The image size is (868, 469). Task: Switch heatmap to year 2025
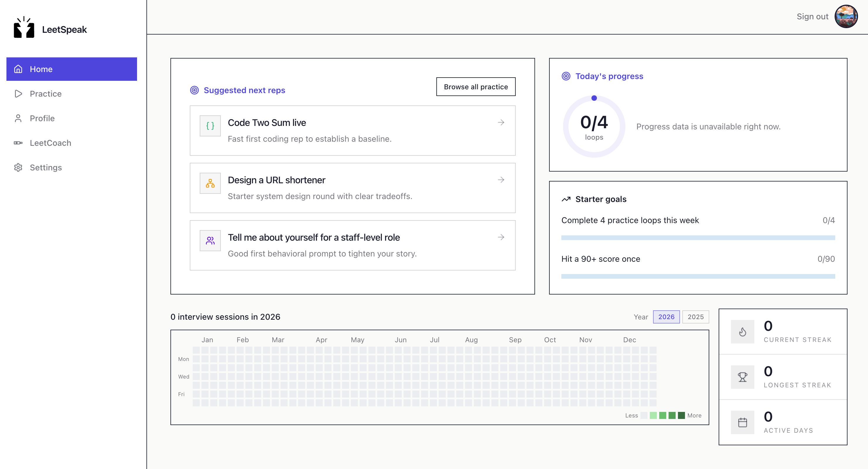pyautogui.click(x=696, y=317)
